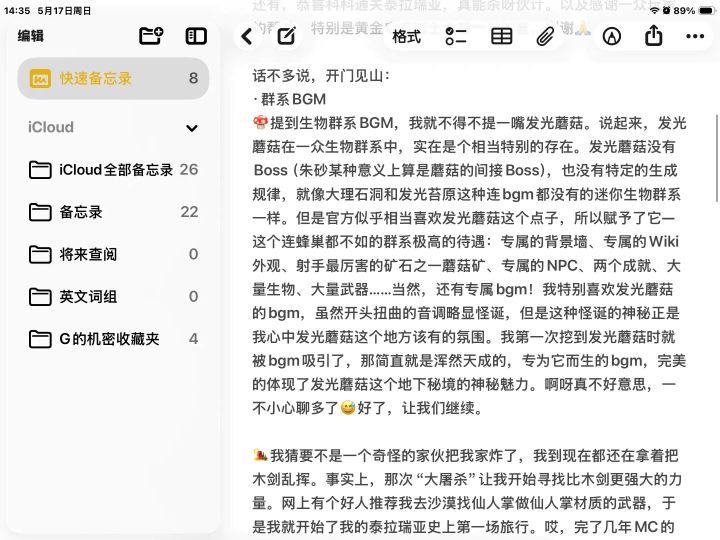The image size is (720, 540).
Task: Open the 英文词组 folder
Action: coord(113,297)
